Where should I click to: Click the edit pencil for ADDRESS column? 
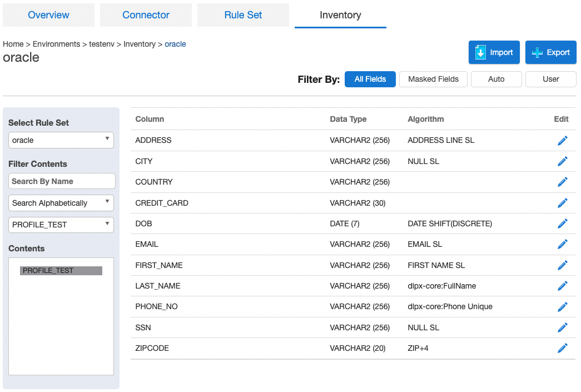(x=562, y=141)
